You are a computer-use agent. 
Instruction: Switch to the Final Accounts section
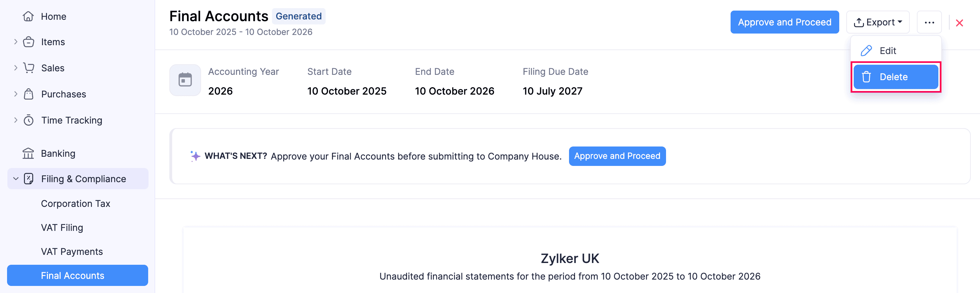pyautogui.click(x=72, y=275)
